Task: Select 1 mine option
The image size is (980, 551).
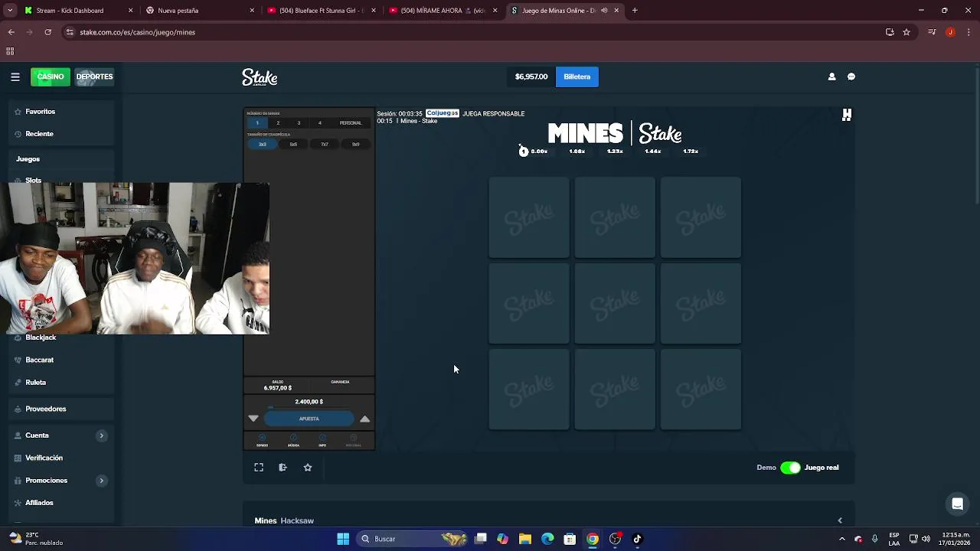Action: pyautogui.click(x=257, y=122)
